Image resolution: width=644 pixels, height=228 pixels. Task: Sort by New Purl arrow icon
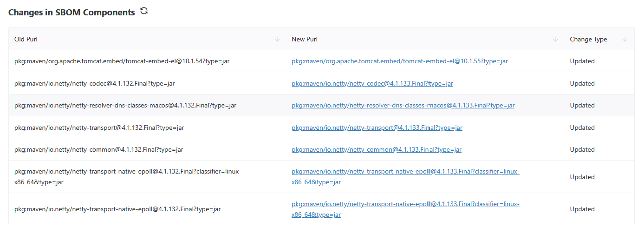[555, 39]
